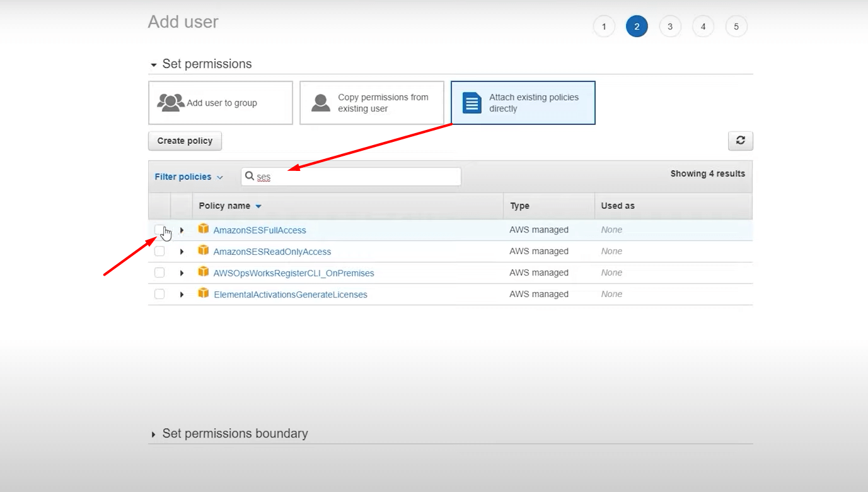Go to wizard step 1
Viewport: 868px width, 492px height.
604,26
